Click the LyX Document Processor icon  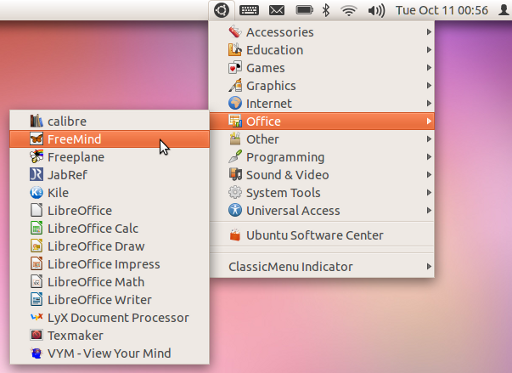point(36,317)
